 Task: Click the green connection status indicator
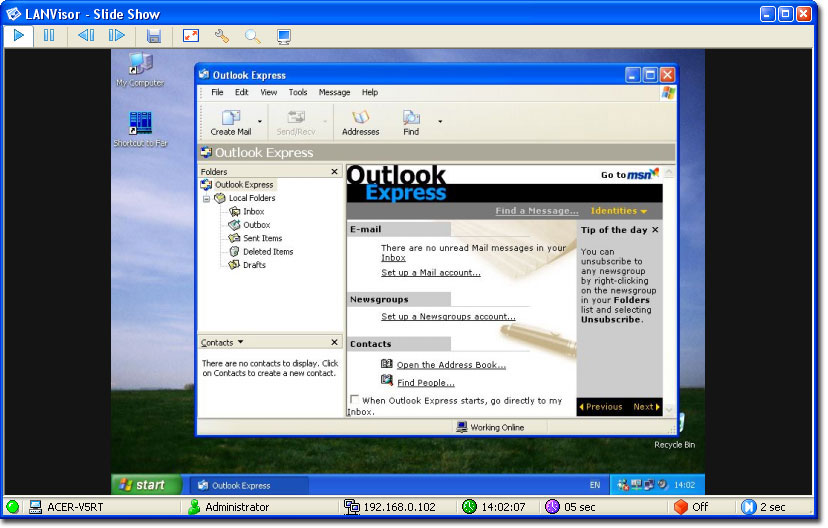[x=13, y=507]
